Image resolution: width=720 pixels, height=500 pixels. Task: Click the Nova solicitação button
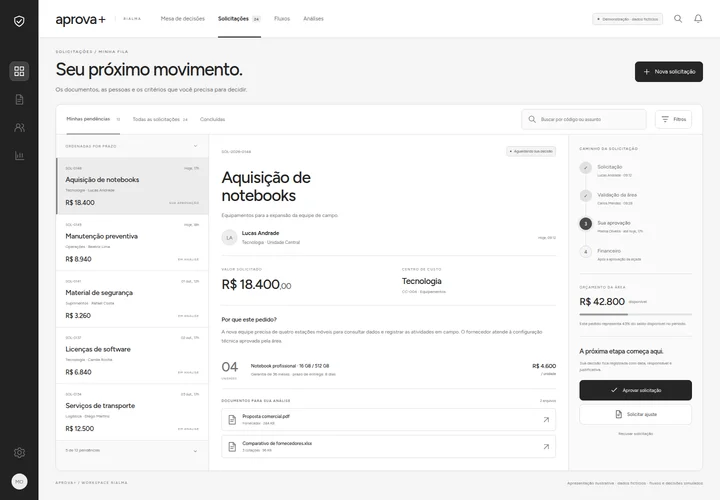pyautogui.click(x=669, y=72)
